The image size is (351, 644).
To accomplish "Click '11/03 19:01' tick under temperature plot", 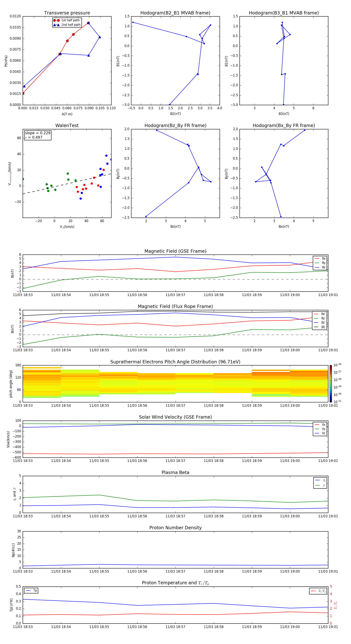I will 328,627.
